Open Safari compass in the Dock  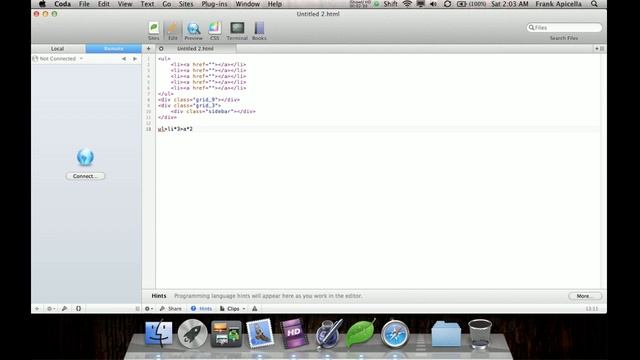[395, 334]
